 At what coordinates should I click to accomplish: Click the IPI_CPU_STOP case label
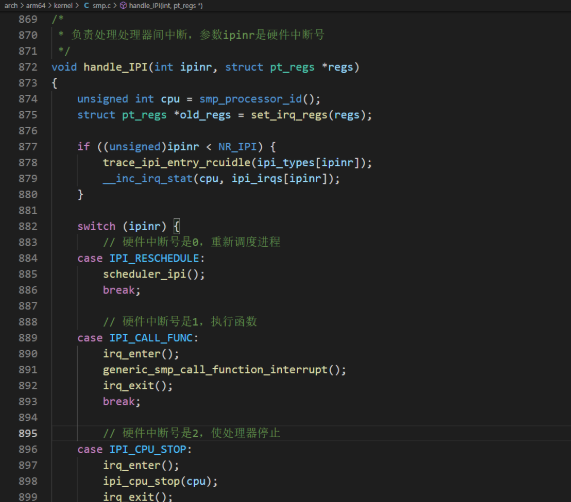(x=147, y=449)
